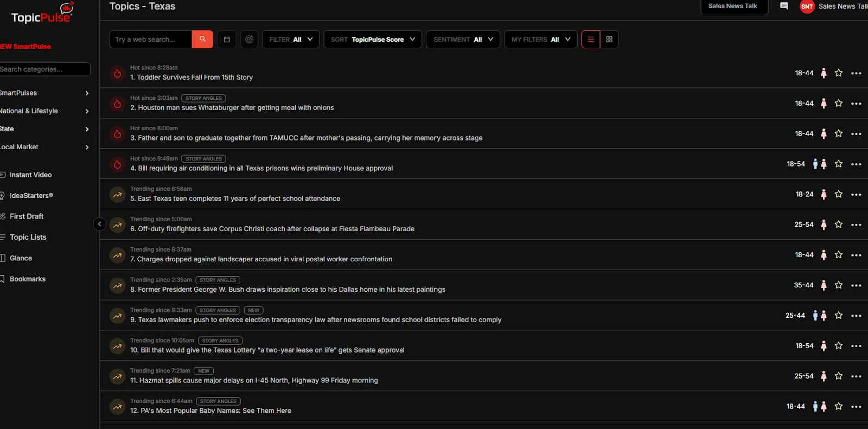Open more options for landscaper charges story
The image size is (868, 429).
(x=856, y=255)
